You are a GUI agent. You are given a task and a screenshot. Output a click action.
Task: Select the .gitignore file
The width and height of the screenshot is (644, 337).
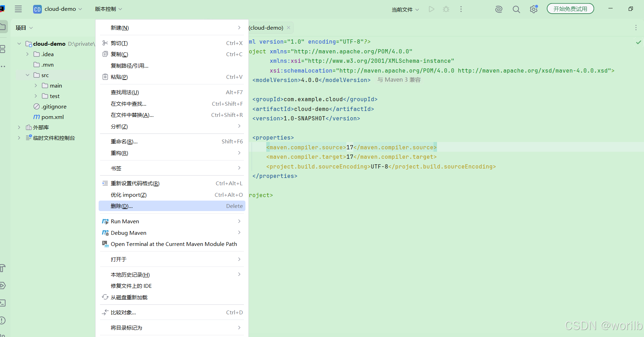coord(50,106)
